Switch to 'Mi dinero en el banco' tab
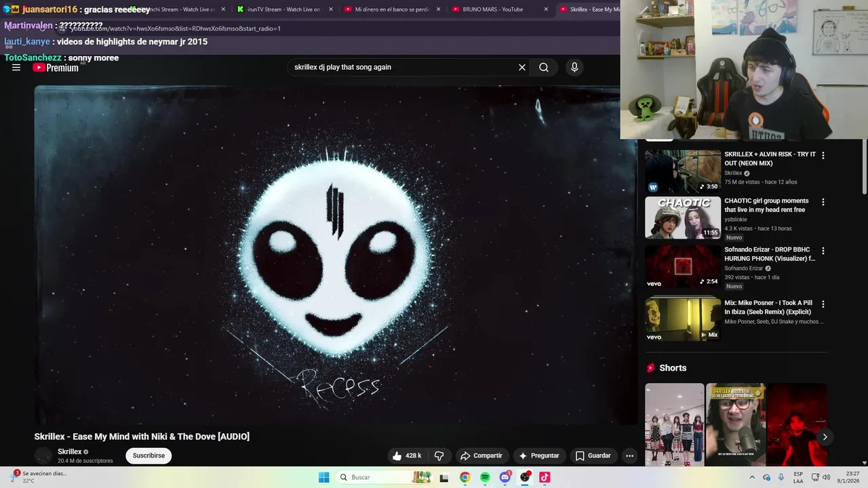868x488 pixels. (x=393, y=9)
